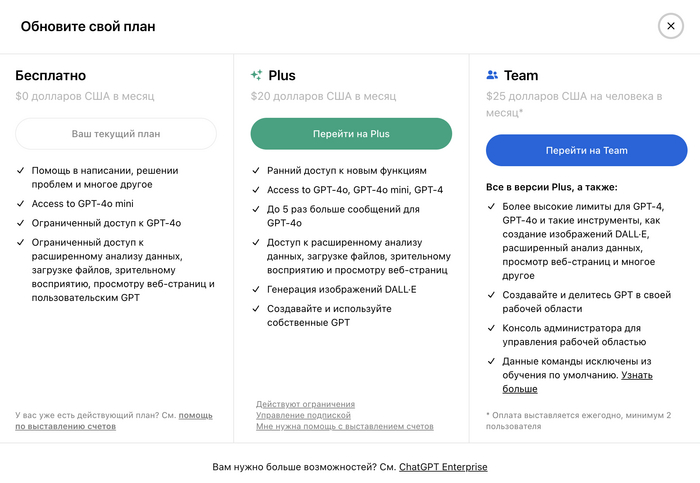Click checkmark beside «Создавайте и используйте собственные GPT»
Viewport: 700px width, 483px height.
[x=256, y=309]
